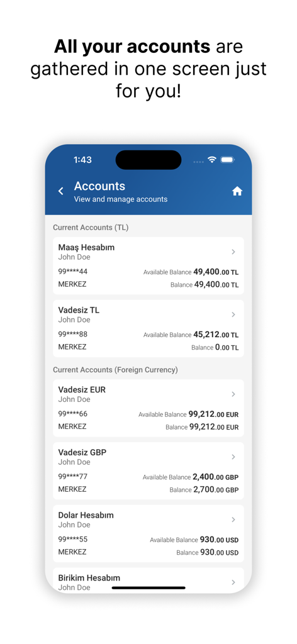Select the Maaş Hesabım account name

coord(86,248)
